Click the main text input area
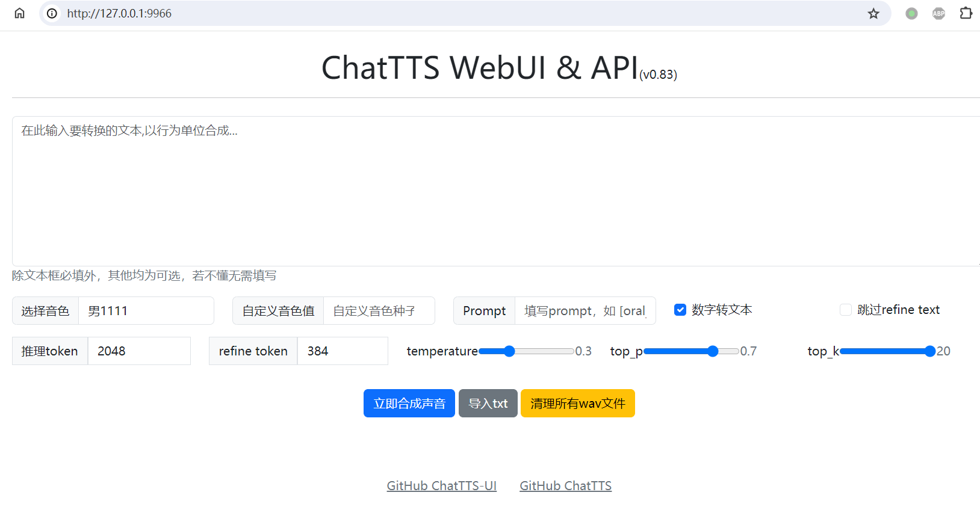The image size is (980, 519). pos(494,191)
